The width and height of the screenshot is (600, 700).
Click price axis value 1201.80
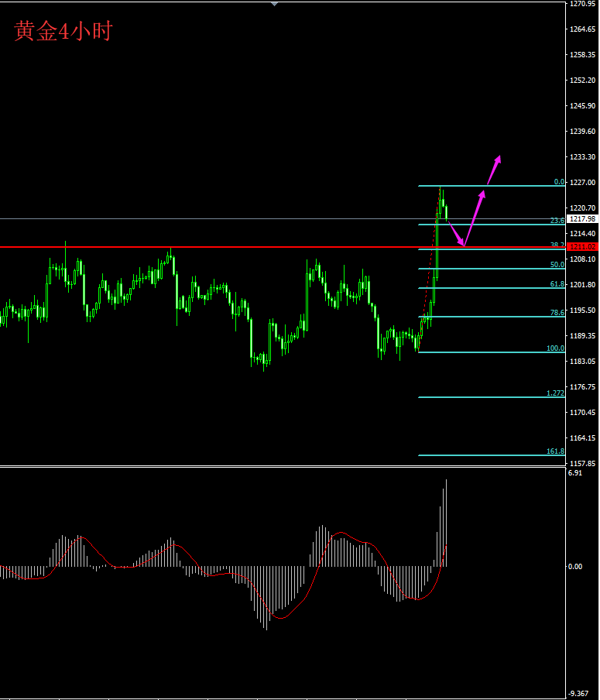(x=583, y=284)
